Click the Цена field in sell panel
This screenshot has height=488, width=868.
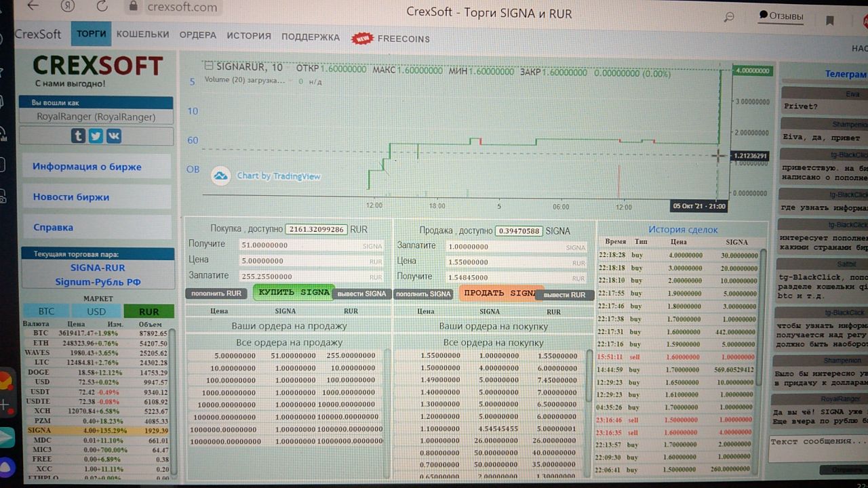pos(516,262)
